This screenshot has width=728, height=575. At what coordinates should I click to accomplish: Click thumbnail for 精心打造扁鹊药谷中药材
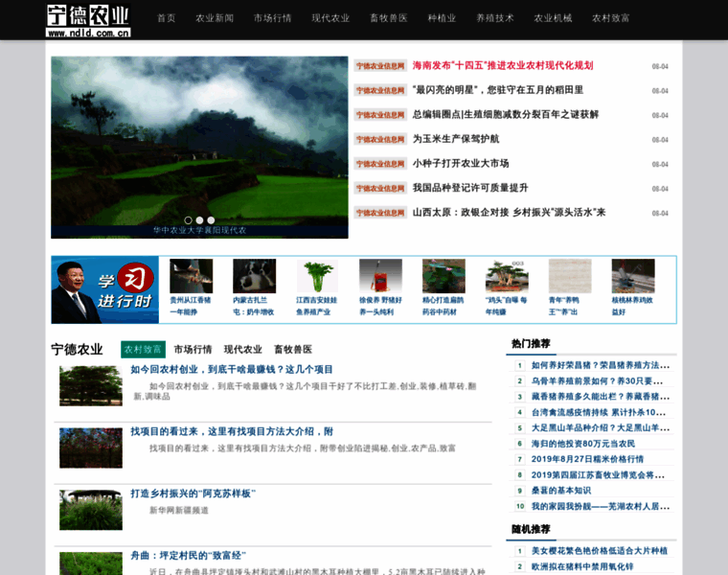coord(444,276)
